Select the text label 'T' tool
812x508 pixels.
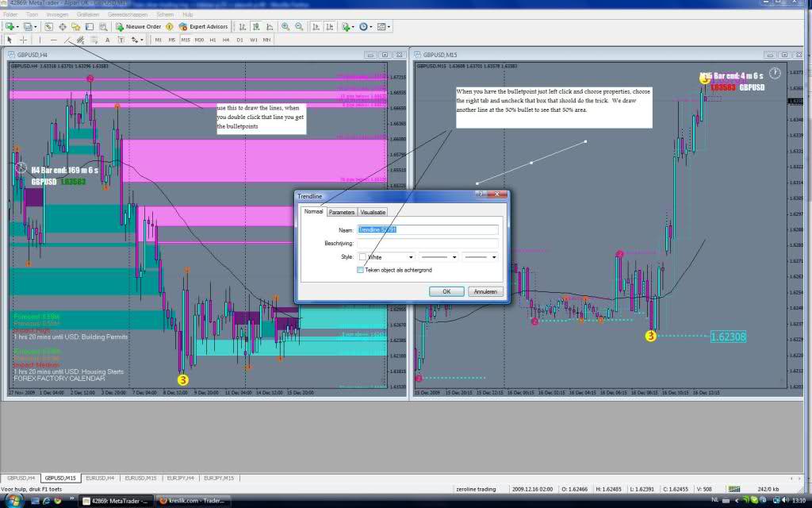tap(121, 40)
